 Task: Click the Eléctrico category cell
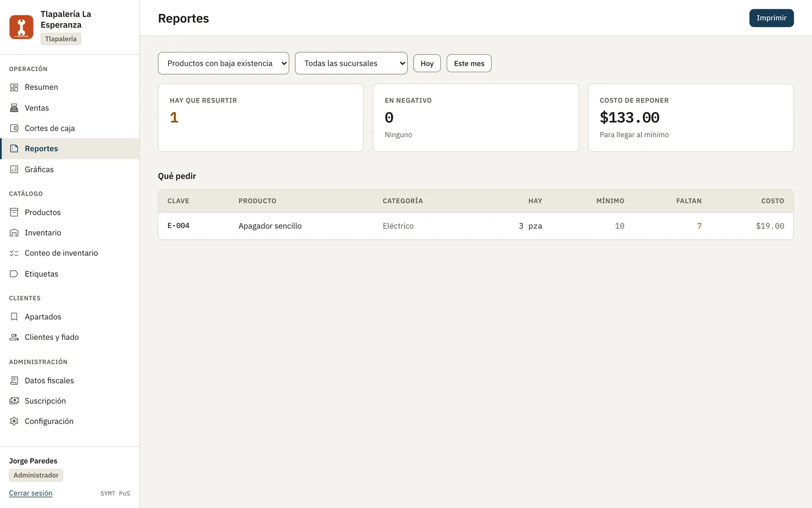(398, 226)
